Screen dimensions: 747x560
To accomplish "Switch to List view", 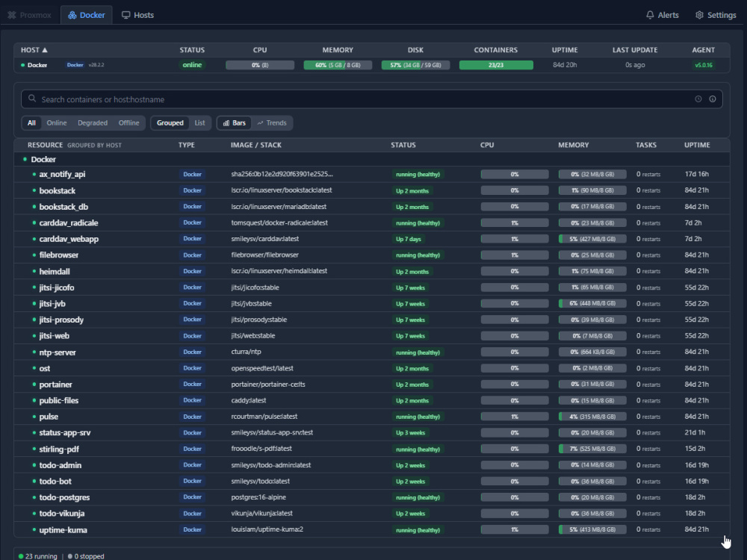I will 199,123.
